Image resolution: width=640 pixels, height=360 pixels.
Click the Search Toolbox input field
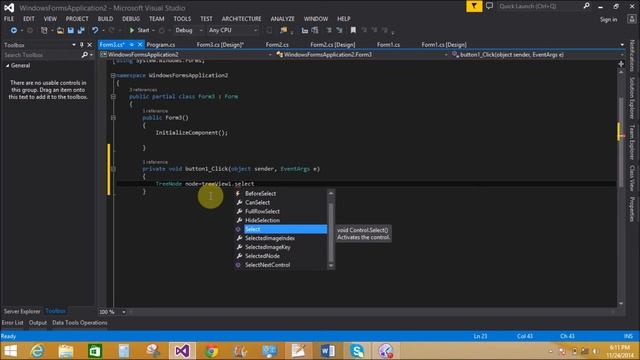coord(42,55)
